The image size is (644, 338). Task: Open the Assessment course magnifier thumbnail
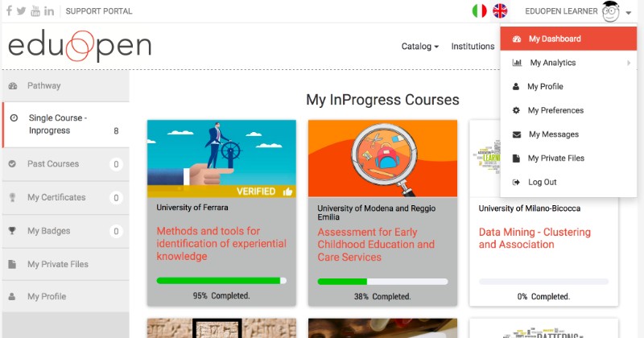(x=382, y=159)
